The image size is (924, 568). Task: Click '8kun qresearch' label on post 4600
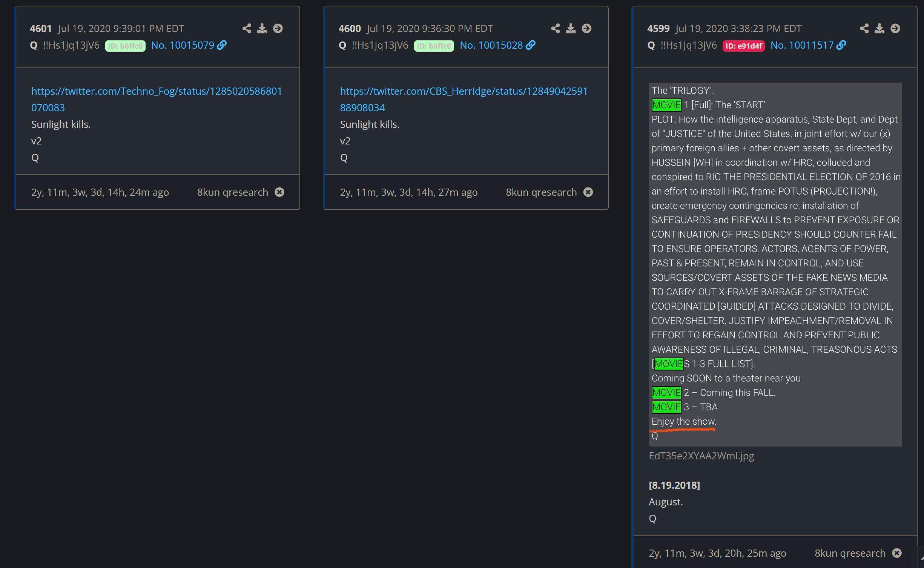542,192
